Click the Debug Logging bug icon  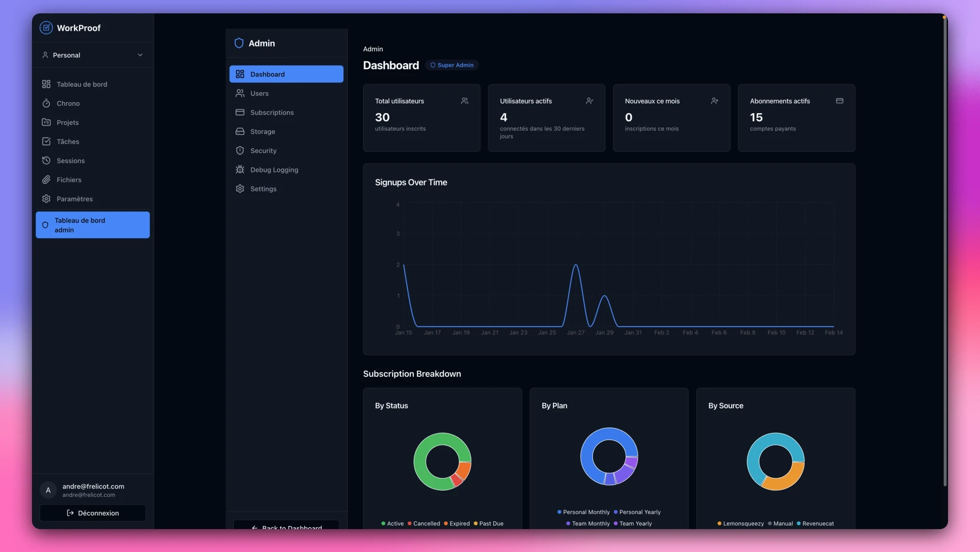tap(240, 170)
